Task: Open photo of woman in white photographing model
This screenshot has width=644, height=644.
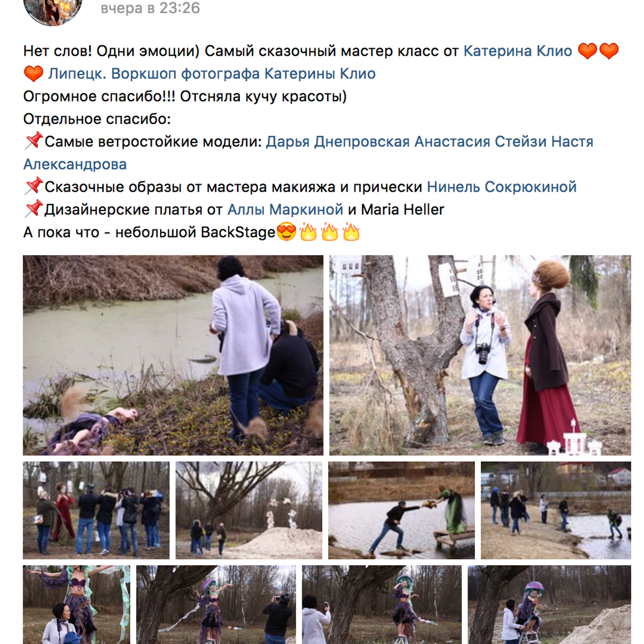Action: coord(382,605)
